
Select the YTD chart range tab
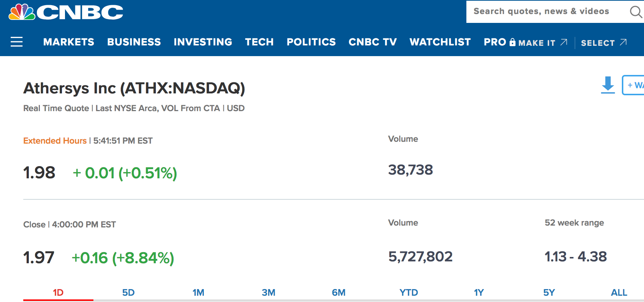click(x=409, y=293)
